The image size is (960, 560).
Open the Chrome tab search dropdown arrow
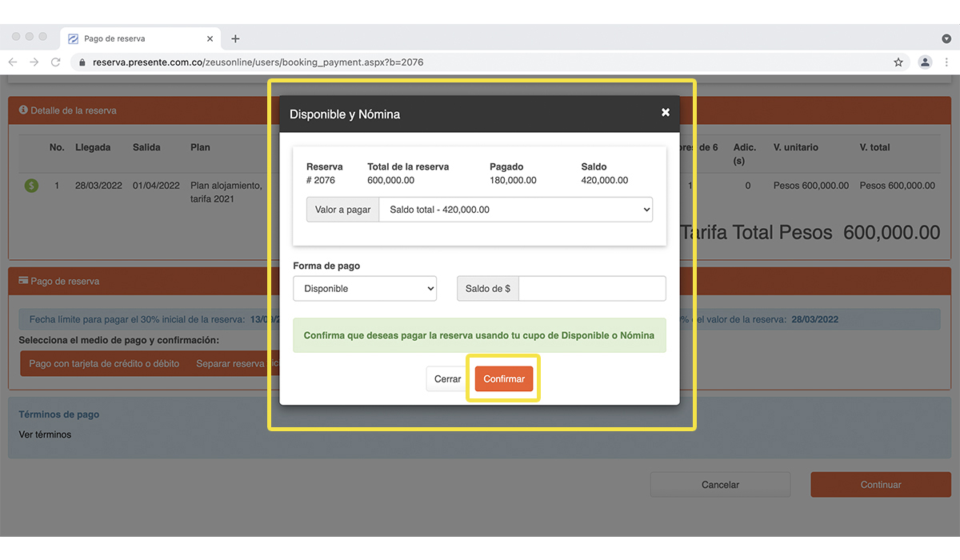point(946,38)
